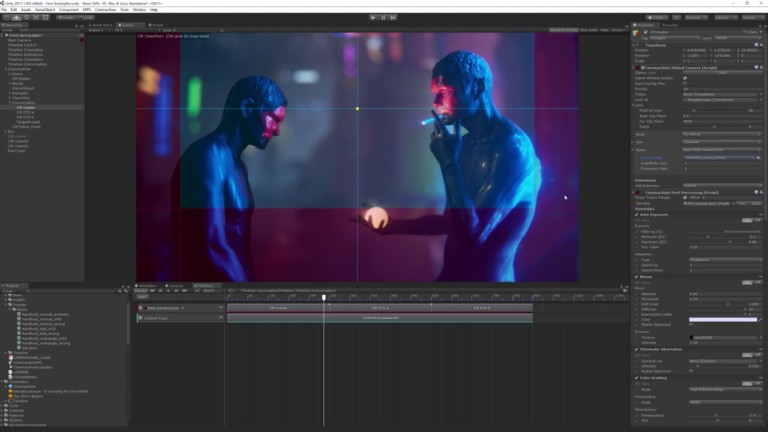Open the Component menu

(x=69, y=9)
